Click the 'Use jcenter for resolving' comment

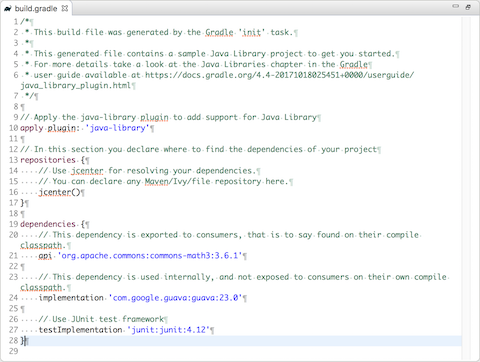[x=147, y=171]
